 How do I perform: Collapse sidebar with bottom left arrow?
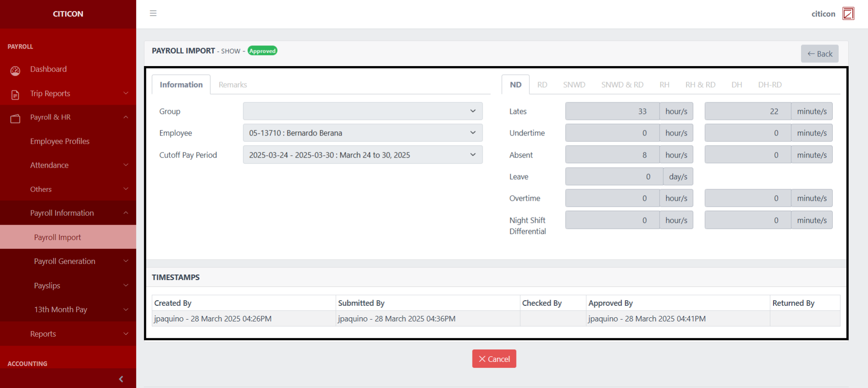click(x=121, y=379)
